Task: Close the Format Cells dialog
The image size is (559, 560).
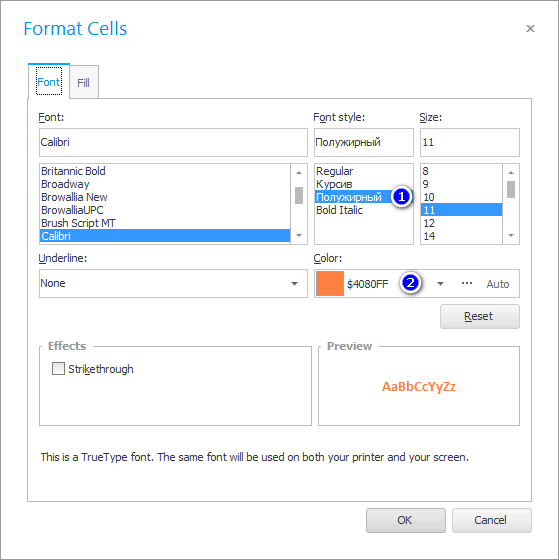Action: point(530,28)
